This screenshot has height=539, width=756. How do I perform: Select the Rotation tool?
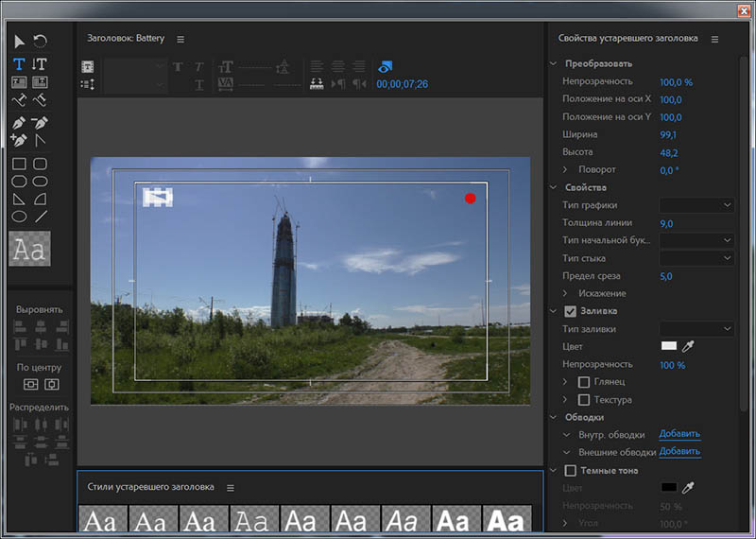click(x=40, y=41)
